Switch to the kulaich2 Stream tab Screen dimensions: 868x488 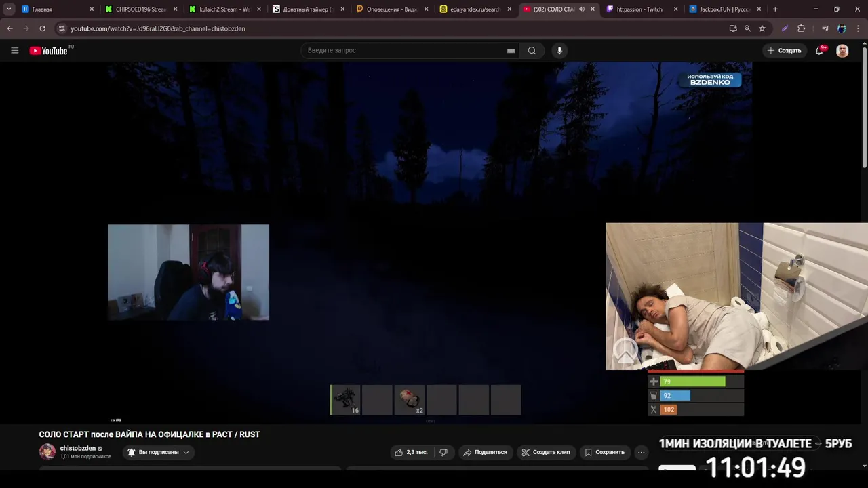[x=224, y=9]
